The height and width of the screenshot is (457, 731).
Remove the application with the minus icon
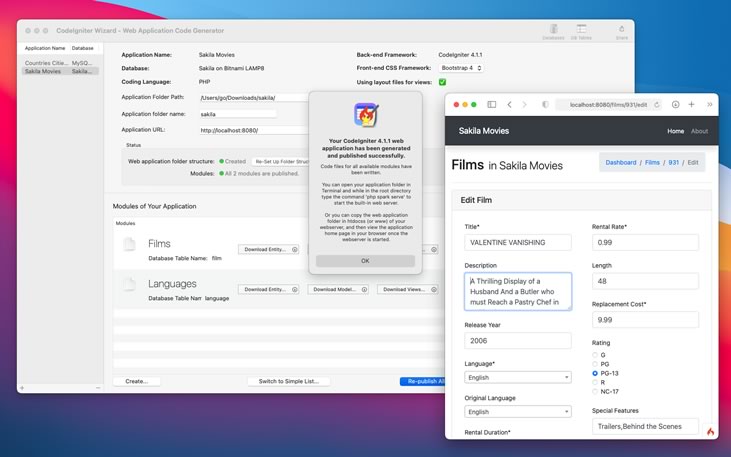click(x=97, y=388)
